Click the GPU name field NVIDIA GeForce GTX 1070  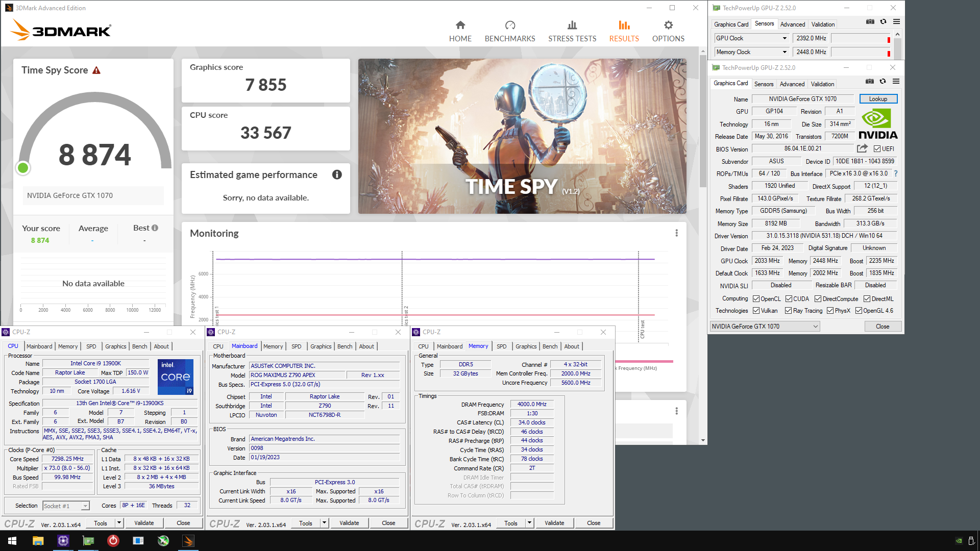(802, 99)
